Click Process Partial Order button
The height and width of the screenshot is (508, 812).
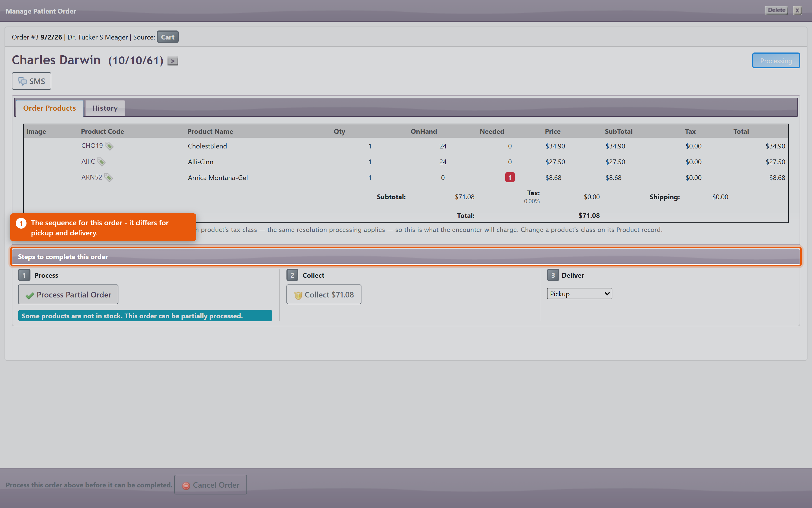68,294
